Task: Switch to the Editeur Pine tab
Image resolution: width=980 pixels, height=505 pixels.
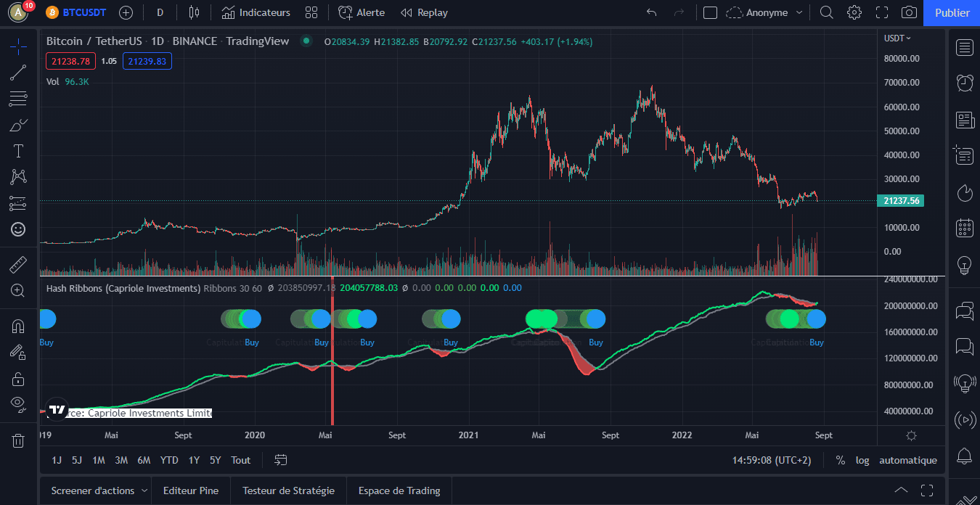Action: point(190,490)
